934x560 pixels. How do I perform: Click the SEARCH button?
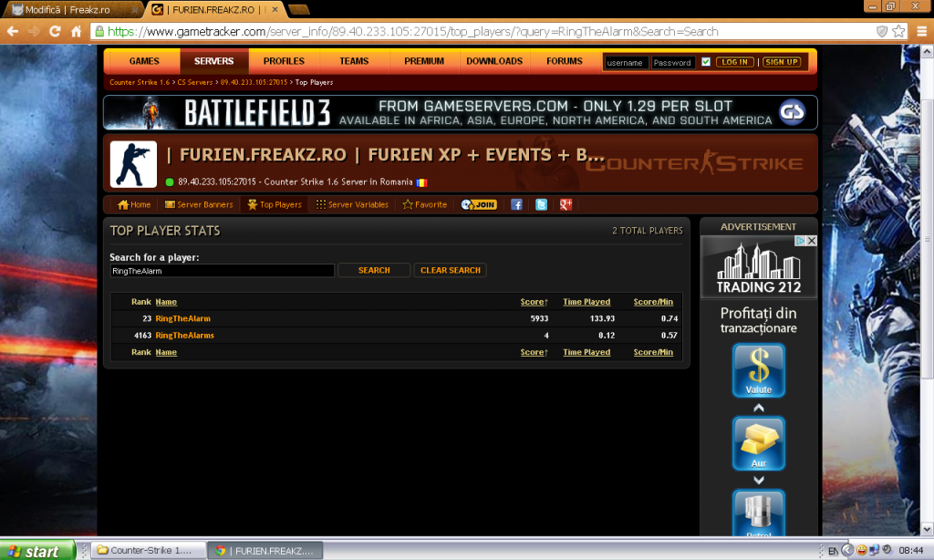[x=374, y=271]
